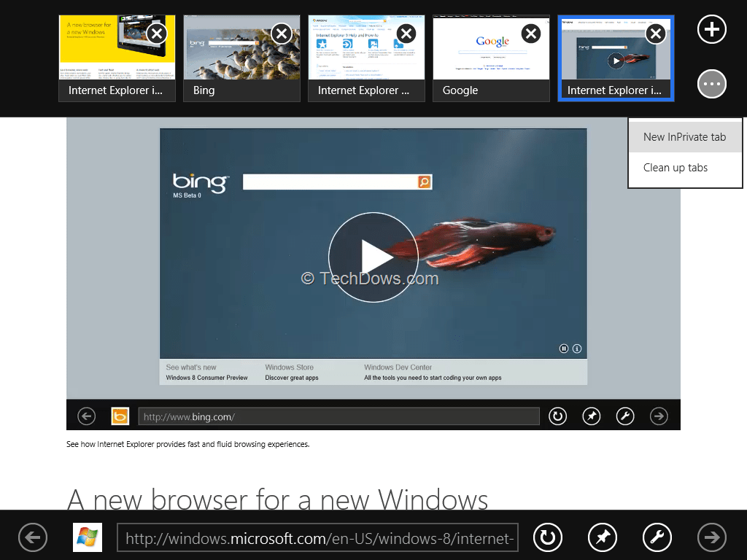Switch to the Google tab

pyautogui.click(x=491, y=58)
